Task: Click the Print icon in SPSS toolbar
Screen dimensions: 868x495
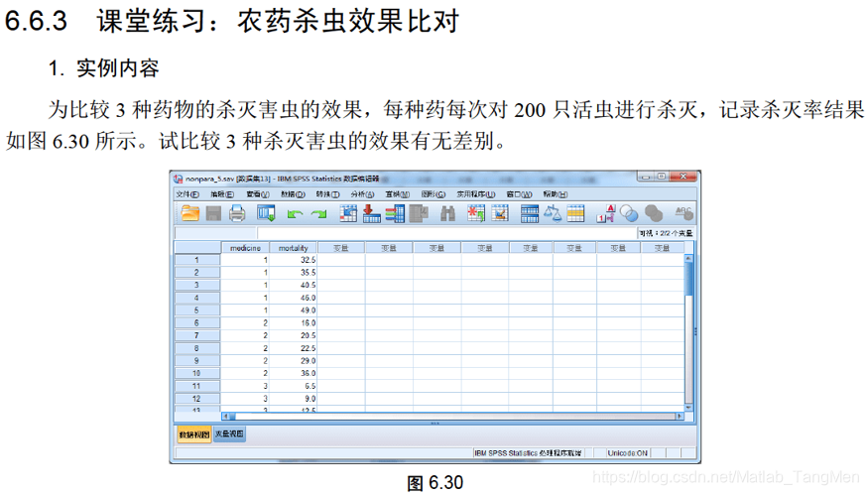Action: 237,213
